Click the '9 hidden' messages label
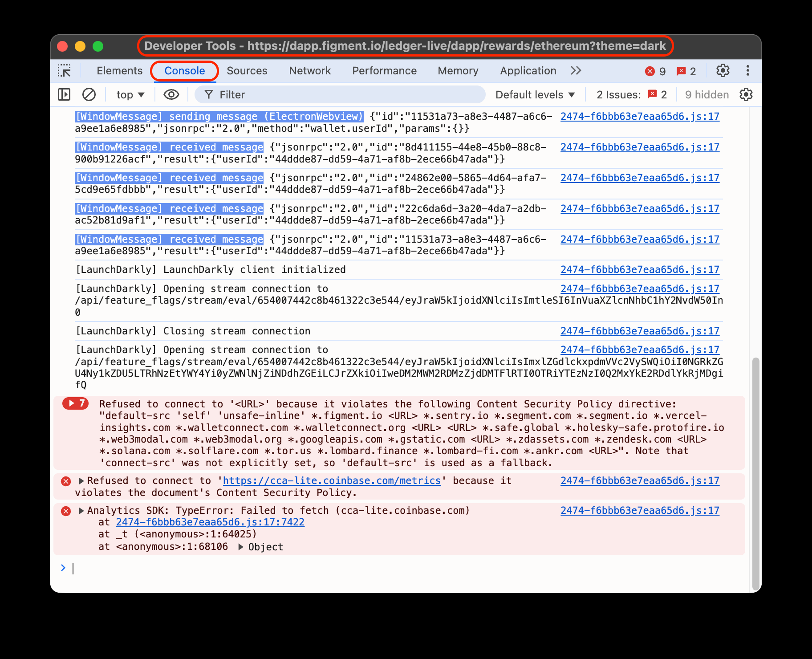Viewport: 812px width, 659px height. coord(707,95)
